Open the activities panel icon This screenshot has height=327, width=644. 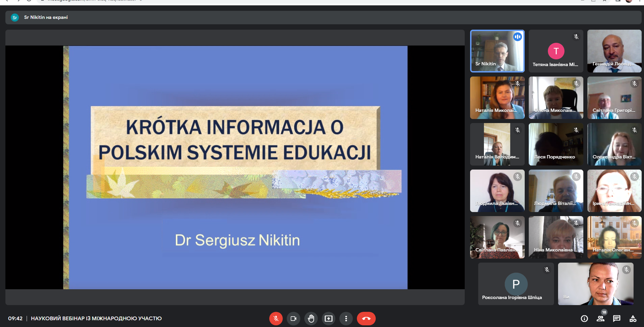pos(633,319)
